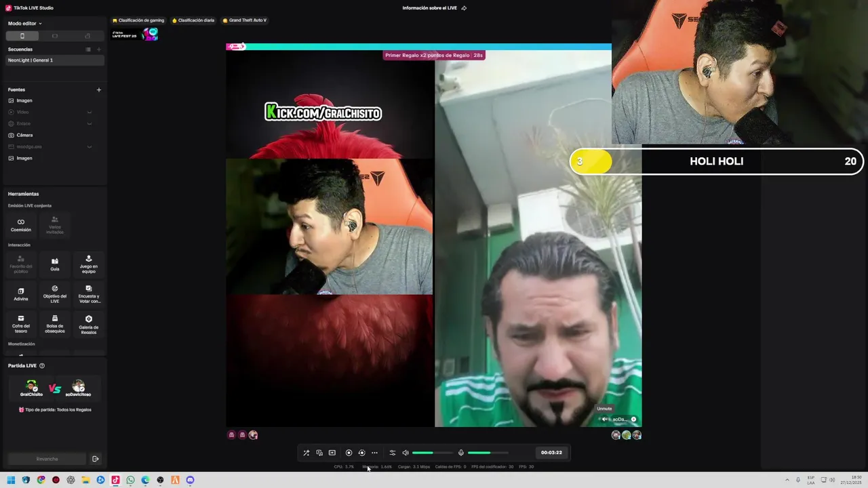This screenshot has height=488, width=868.
Task: Select the third locked layout mode
Action: click(87, 36)
